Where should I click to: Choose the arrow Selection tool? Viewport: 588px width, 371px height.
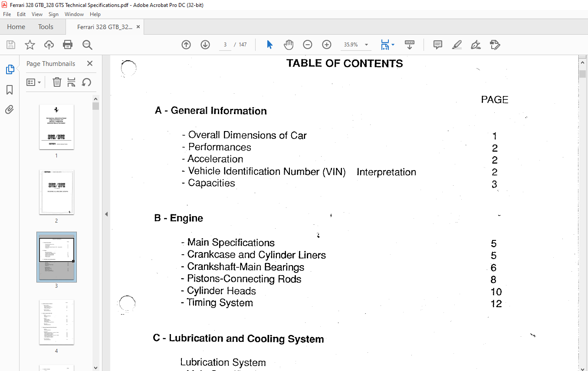point(269,45)
